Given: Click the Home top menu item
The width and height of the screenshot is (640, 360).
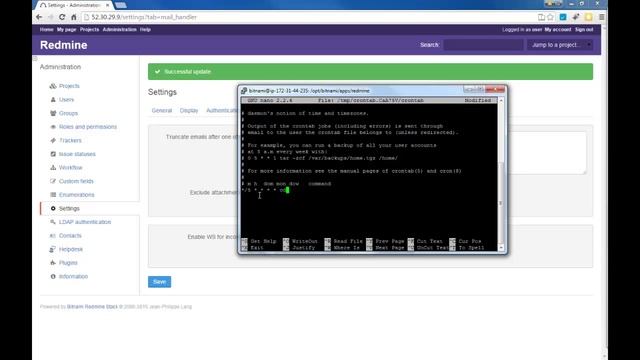Looking at the screenshot, I should click(47, 29).
